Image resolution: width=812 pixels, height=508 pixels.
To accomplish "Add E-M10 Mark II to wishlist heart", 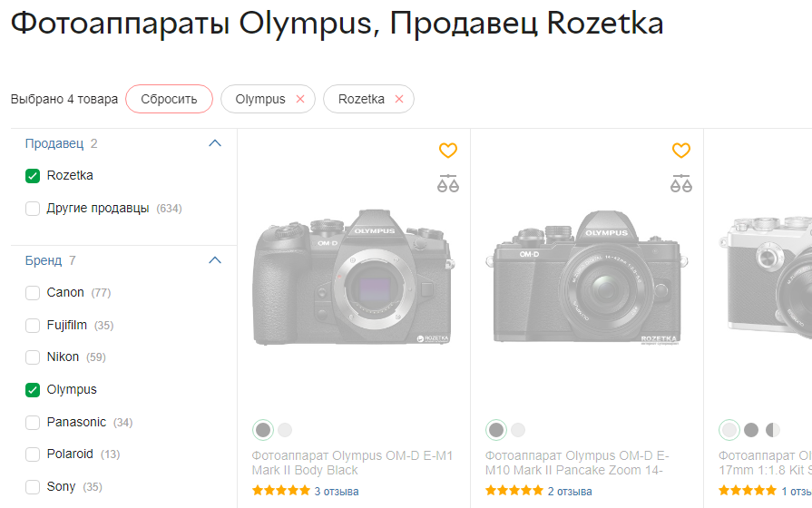I will coord(681,151).
